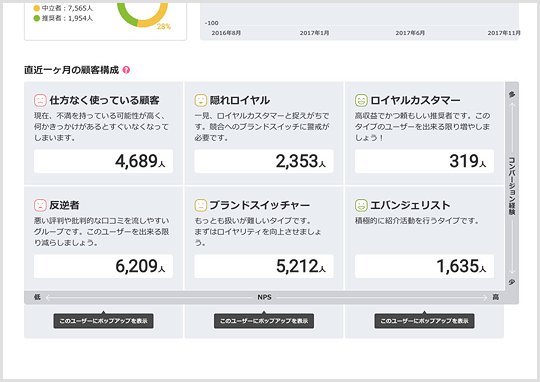Click the middle popup button under ブランドスイッチャー

(x=264, y=321)
